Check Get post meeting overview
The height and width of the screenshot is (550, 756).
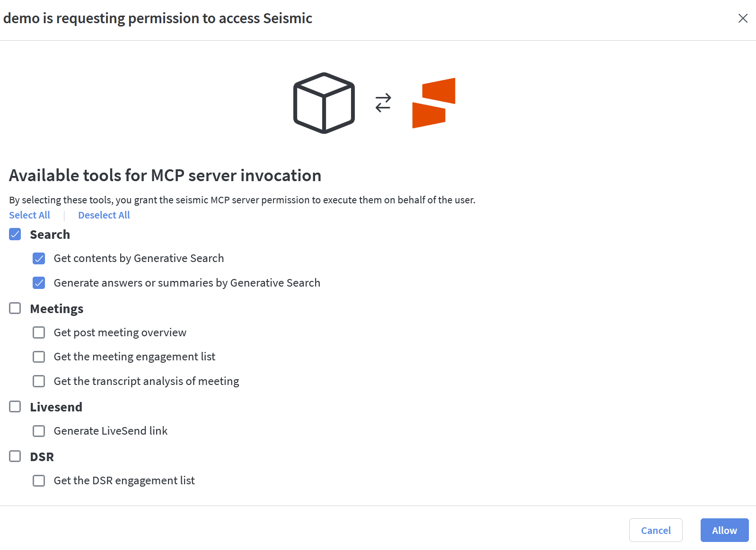(39, 332)
